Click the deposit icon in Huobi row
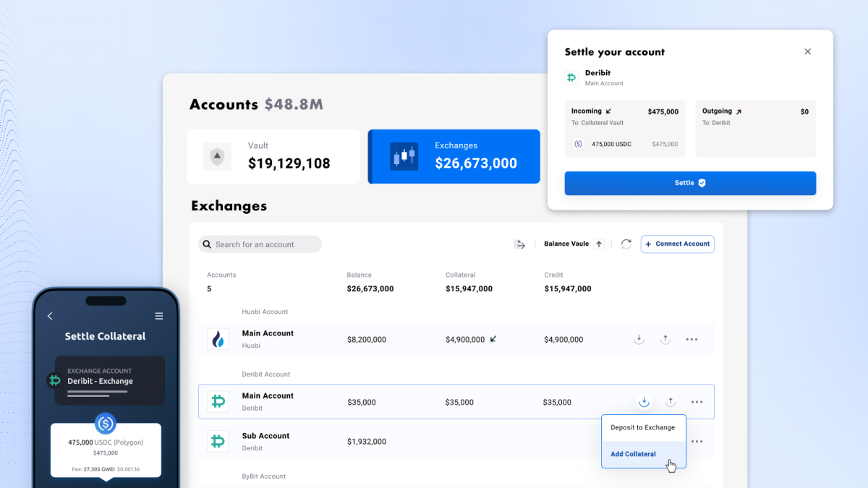Image resolution: width=868 pixels, height=488 pixels. click(x=639, y=339)
